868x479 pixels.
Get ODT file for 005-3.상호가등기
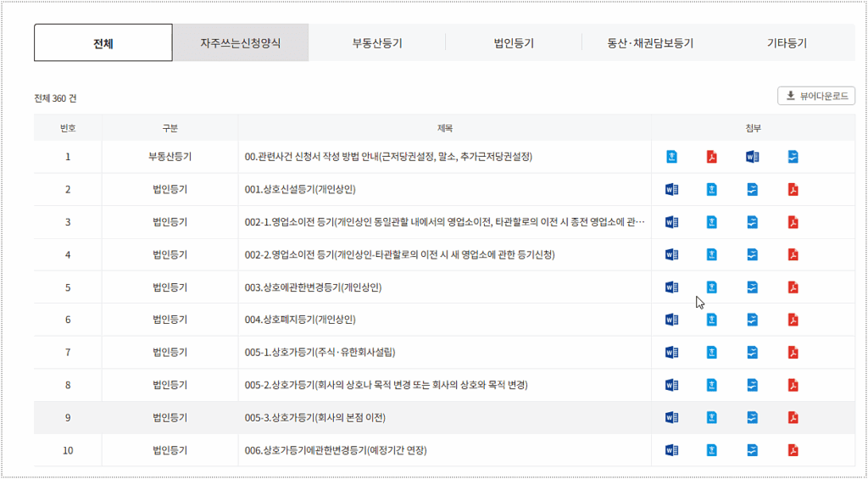753,417
